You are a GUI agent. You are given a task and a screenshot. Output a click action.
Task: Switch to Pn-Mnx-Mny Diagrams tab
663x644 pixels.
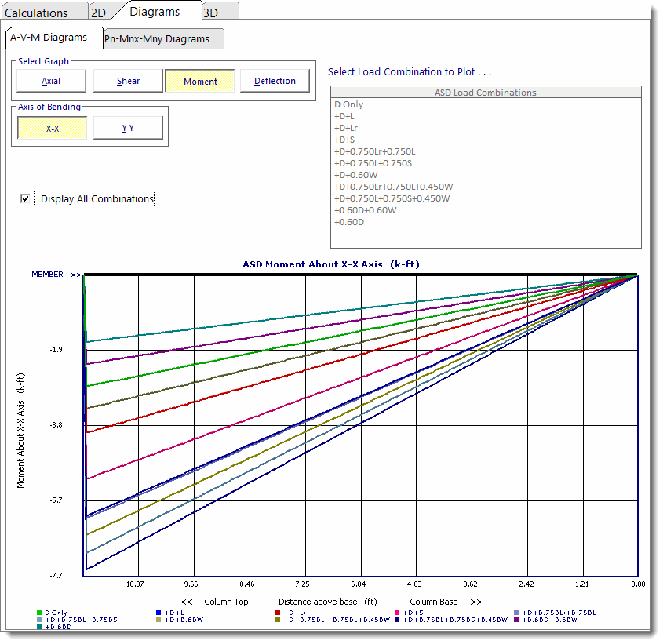point(164,38)
